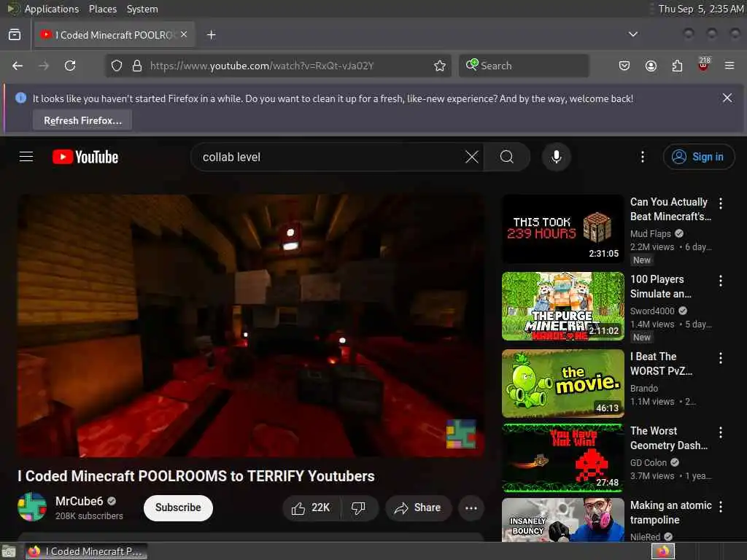
Task: Open the 100 Players Simulate video title
Action: point(661,286)
